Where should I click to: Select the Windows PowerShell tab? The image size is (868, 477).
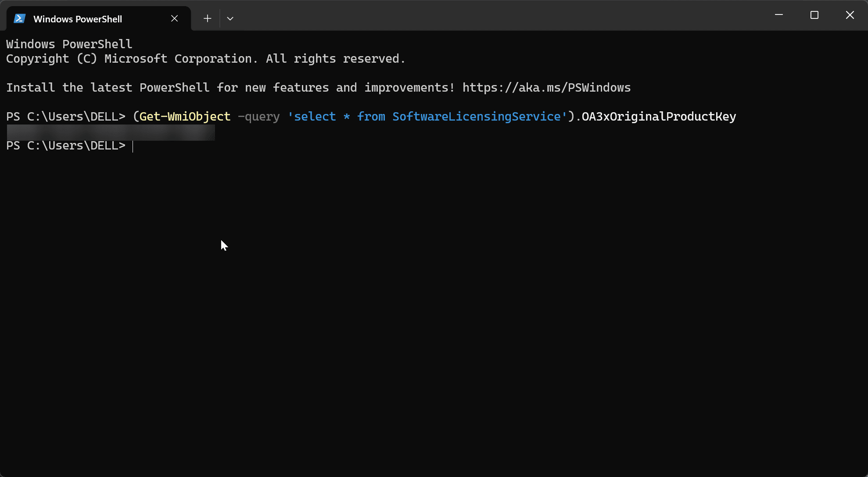pos(98,18)
